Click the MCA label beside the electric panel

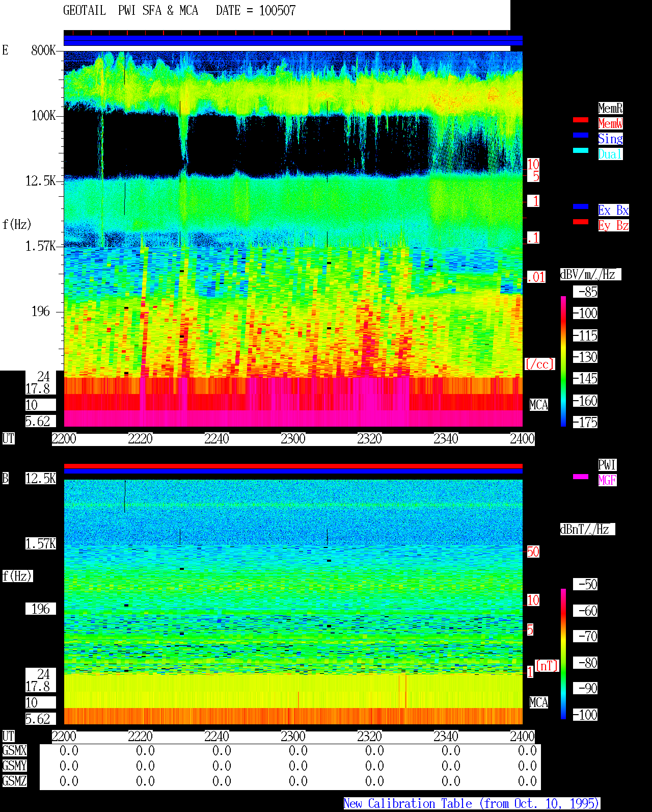538,405
